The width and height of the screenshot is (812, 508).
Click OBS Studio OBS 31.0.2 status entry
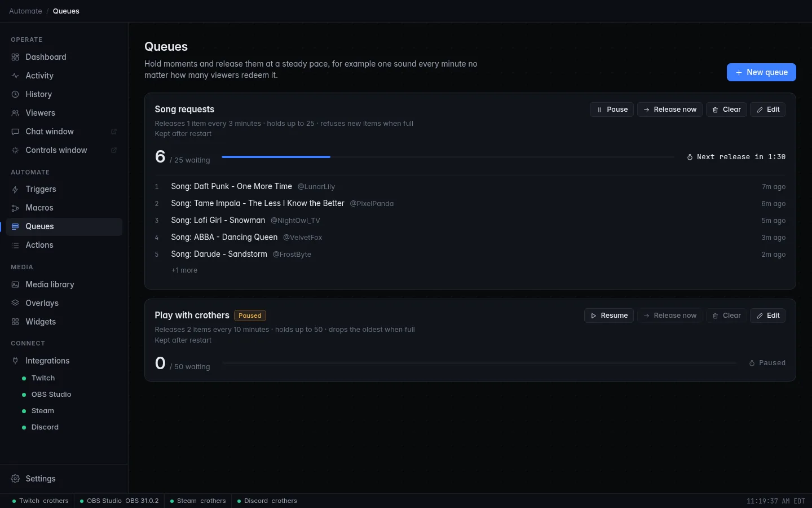coord(119,501)
